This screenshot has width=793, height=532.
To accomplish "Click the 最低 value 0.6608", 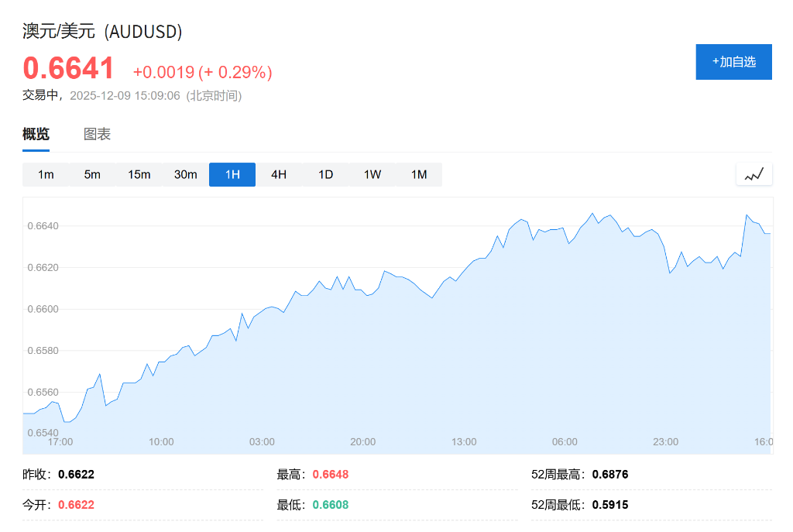I will (x=331, y=505).
